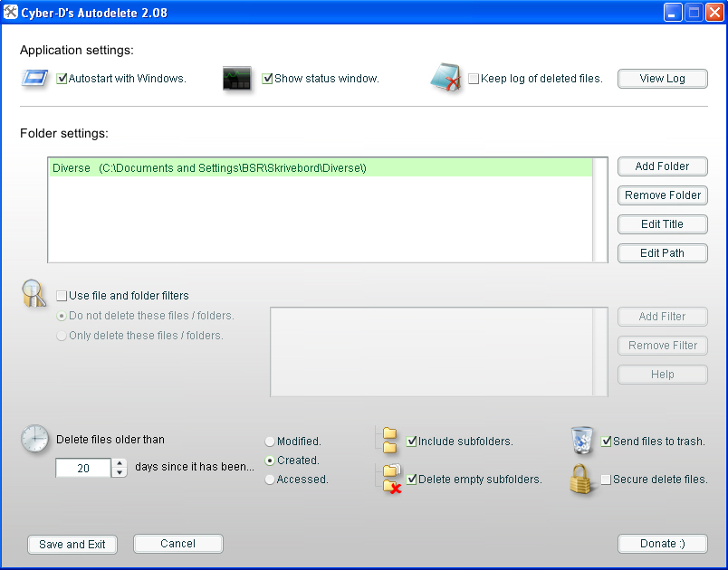The width and height of the screenshot is (728, 570).
Task: Click the magnifying glass filter icon
Action: (34, 293)
